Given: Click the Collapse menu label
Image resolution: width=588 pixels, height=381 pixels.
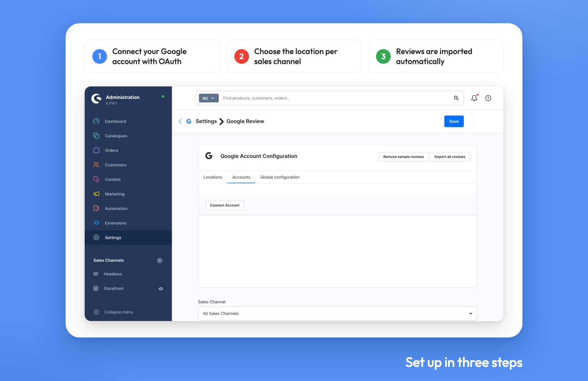Looking at the screenshot, I should [x=119, y=312].
